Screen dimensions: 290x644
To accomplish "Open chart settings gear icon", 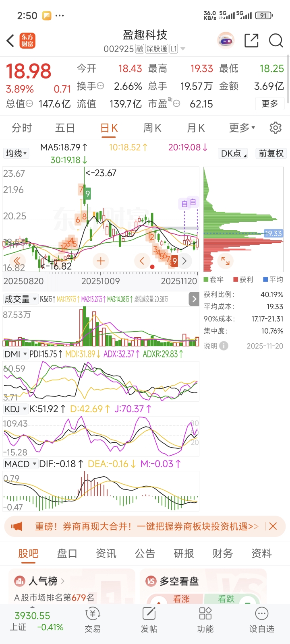I will [x=275, y=128].
